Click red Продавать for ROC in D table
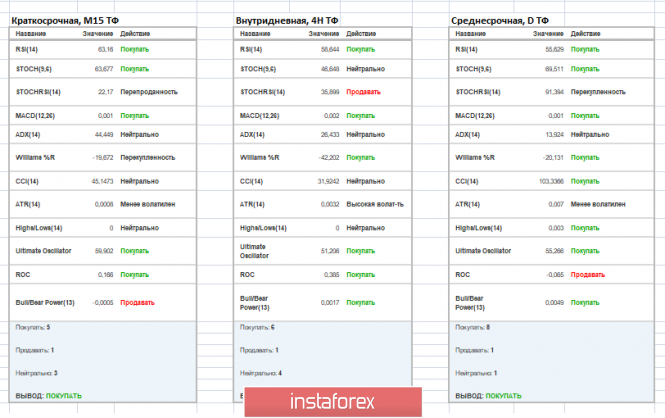This screenshot has width=665, height=418. [588, 275]
